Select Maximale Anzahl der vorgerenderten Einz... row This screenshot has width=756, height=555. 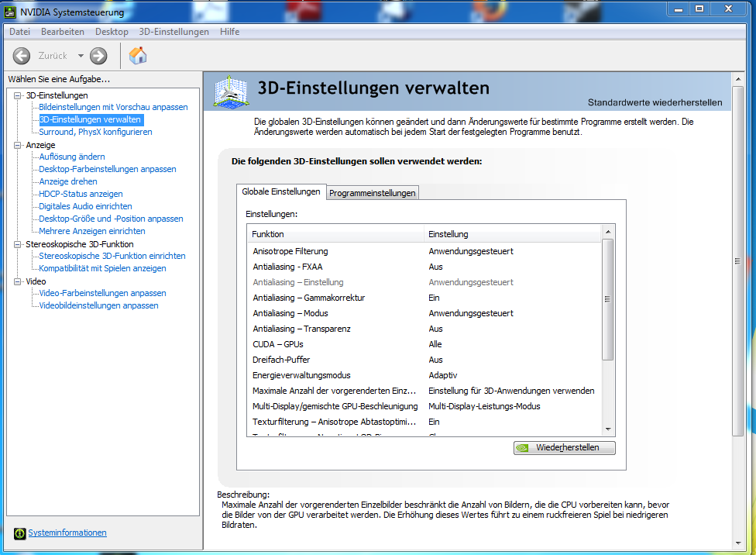pyautogui.click(x=424, y=391)
